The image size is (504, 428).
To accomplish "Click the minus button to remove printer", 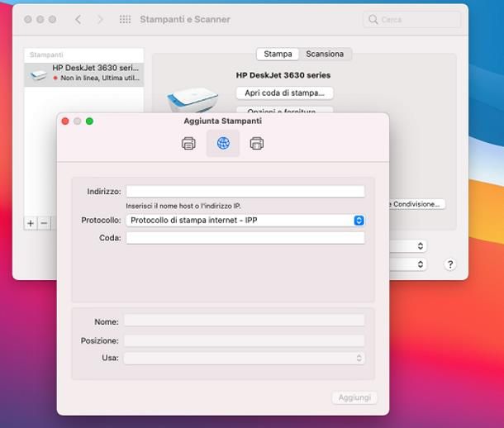I will 45,223.
